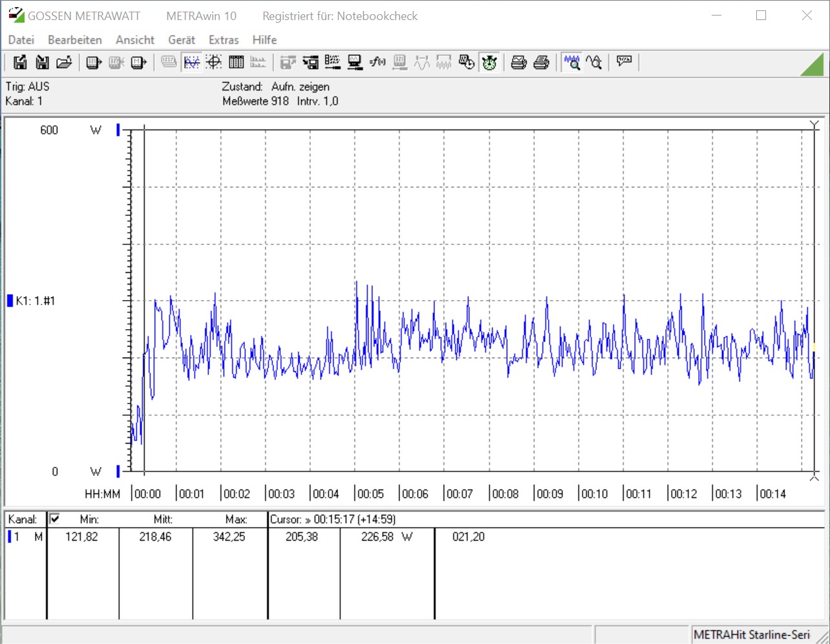Switch to the XY crosshair plot icon
This screenshot has height=644, width=830.
tap(214, 62)
